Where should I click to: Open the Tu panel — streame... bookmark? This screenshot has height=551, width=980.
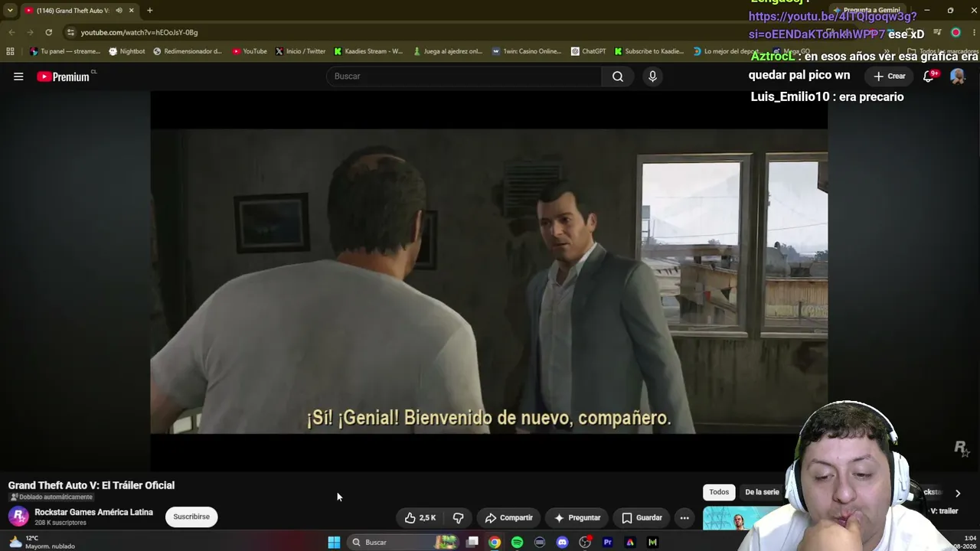64,51
